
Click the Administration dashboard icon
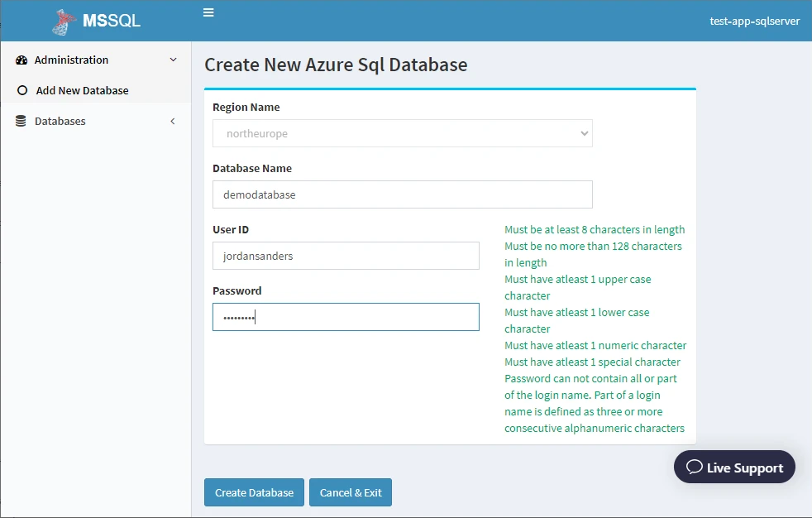[x=21, y=60]
